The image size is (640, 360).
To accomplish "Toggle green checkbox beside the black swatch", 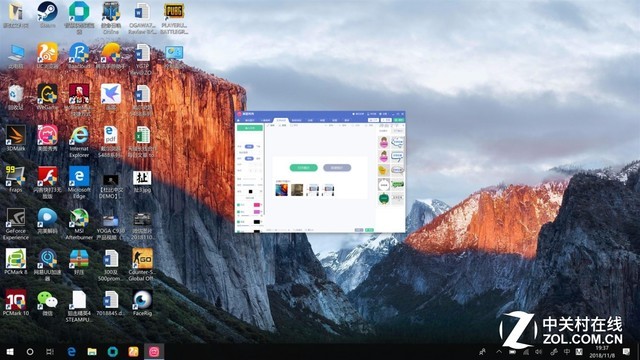I will coord(239,222).
